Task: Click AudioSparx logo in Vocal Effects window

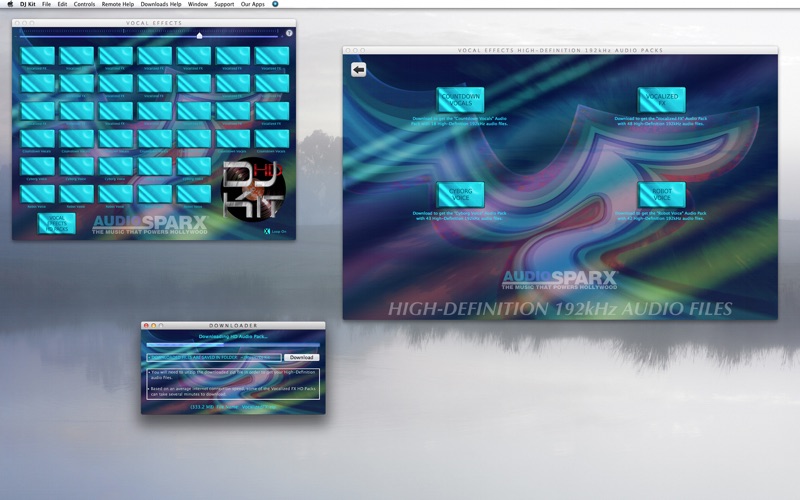Action: click(x=150, y=224)
